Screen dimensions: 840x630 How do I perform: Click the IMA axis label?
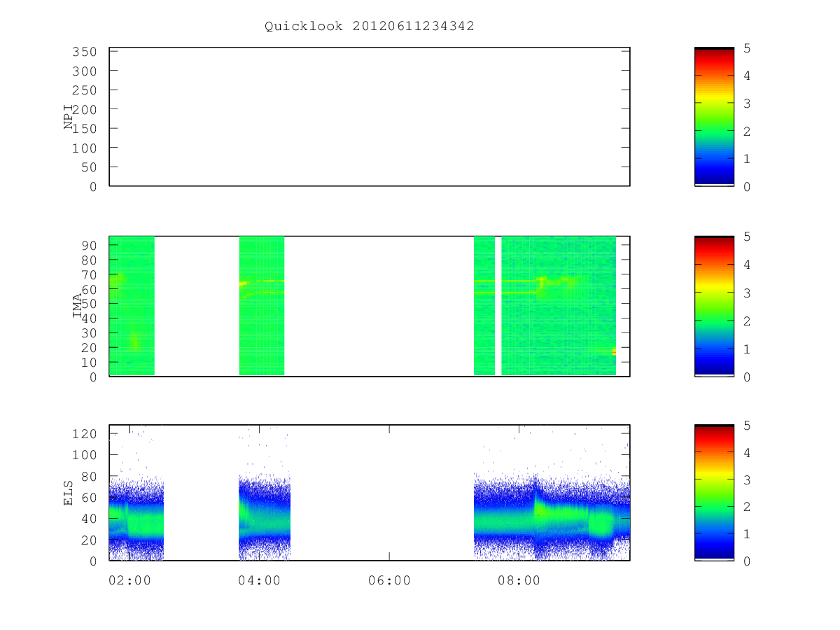coord(77,307)
